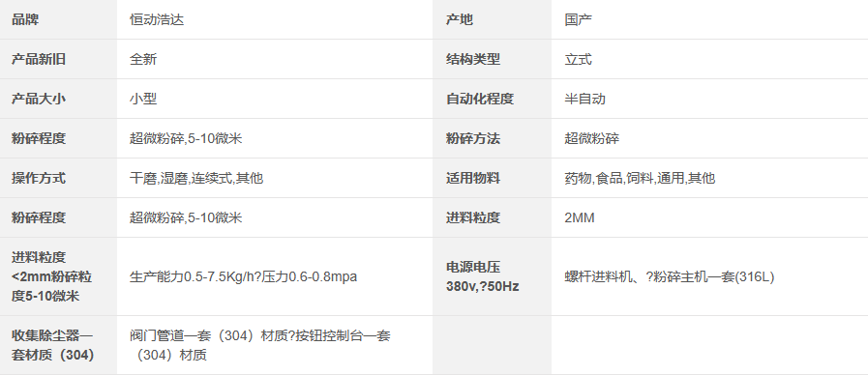Click the 产品大小 label
The height and width of the screenshot is (375, 868).
39,99
